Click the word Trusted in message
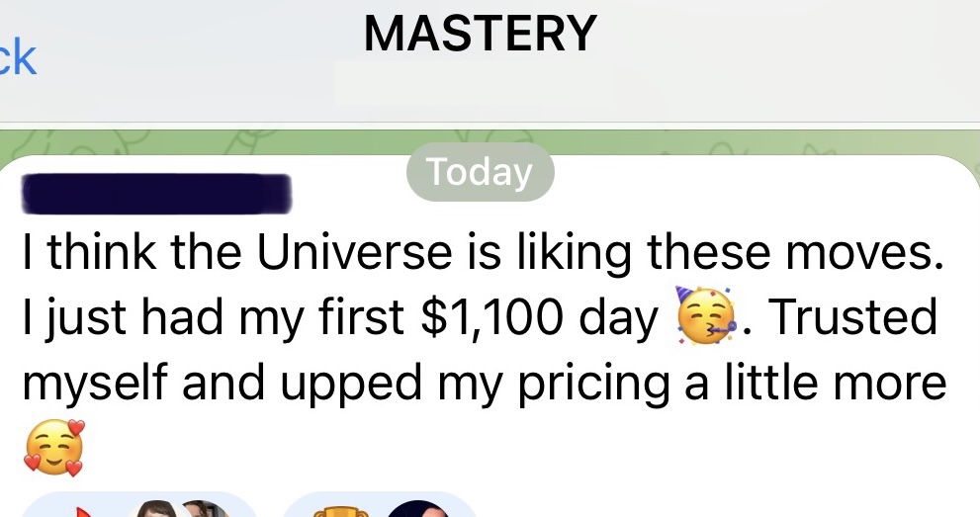This screenshot has height=517, width=980. [853, 316]
